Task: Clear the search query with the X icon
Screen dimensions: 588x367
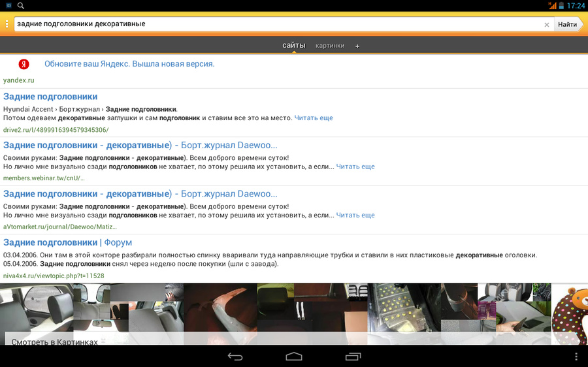Action: tap(547, 25)
